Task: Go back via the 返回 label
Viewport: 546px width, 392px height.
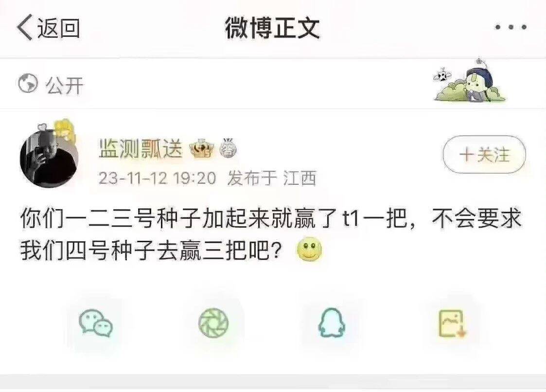Action: click(x=58, y=28)
